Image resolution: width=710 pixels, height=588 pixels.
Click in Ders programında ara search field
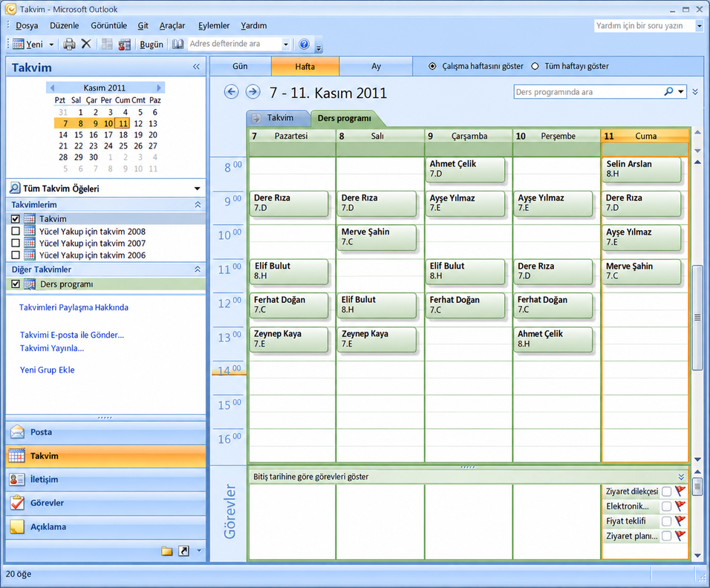pyautogui.click(x=587, y=92)
